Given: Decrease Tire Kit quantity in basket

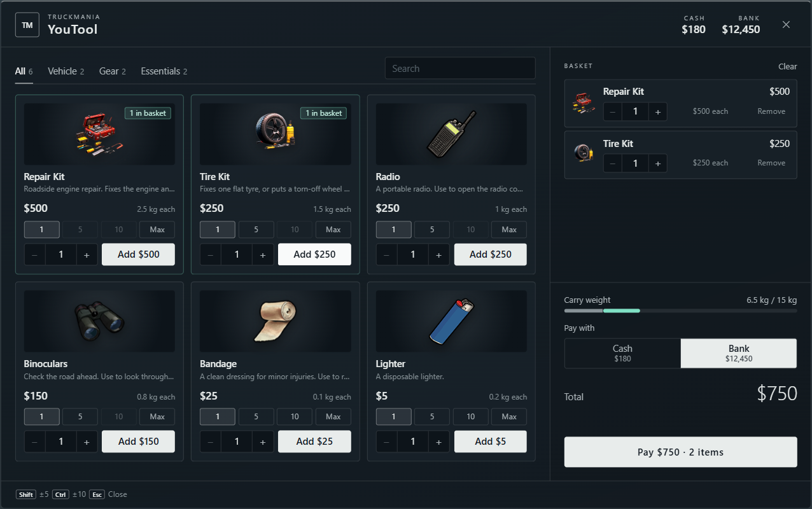Looking at the screenshot, I should pyautogui.click(x=613, y=164).
